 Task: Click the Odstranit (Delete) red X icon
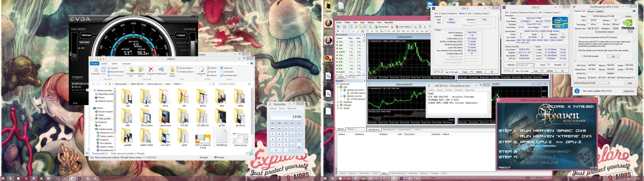pyautogui.click(x=151, y=69)
